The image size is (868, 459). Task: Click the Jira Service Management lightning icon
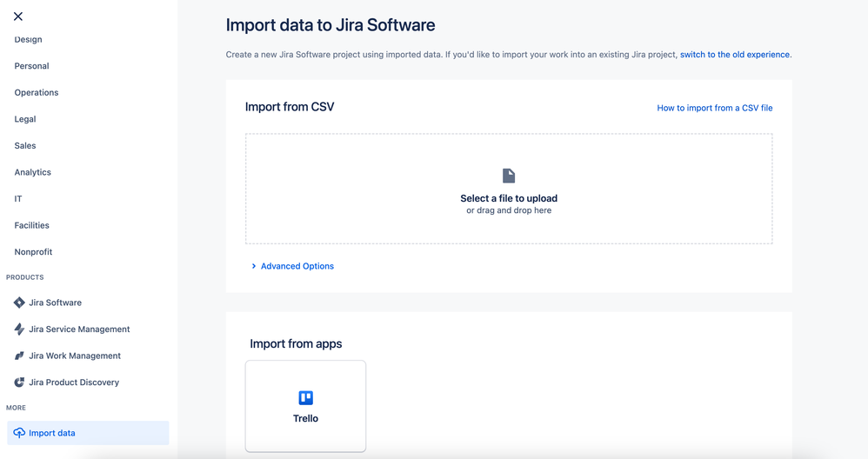pyautogui.click(x=19, y=329)
